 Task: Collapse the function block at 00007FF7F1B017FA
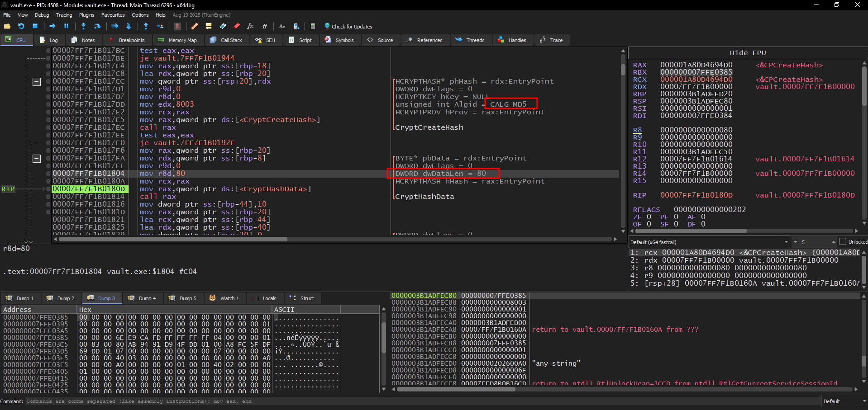[37, 159]
